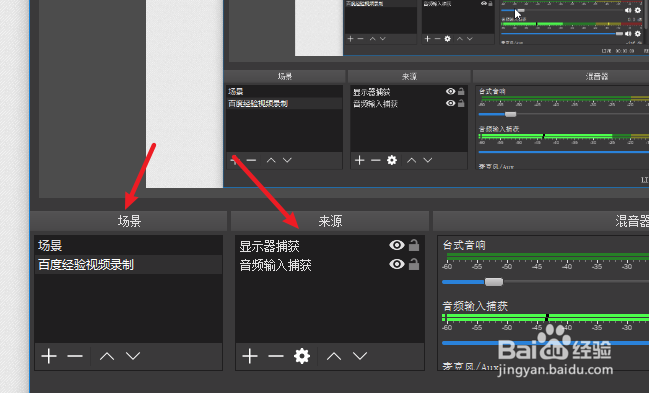Screen dimensions: 649x393
Task: Click 场景 header in the mid-size preview copy
Action: coord(285,76)
